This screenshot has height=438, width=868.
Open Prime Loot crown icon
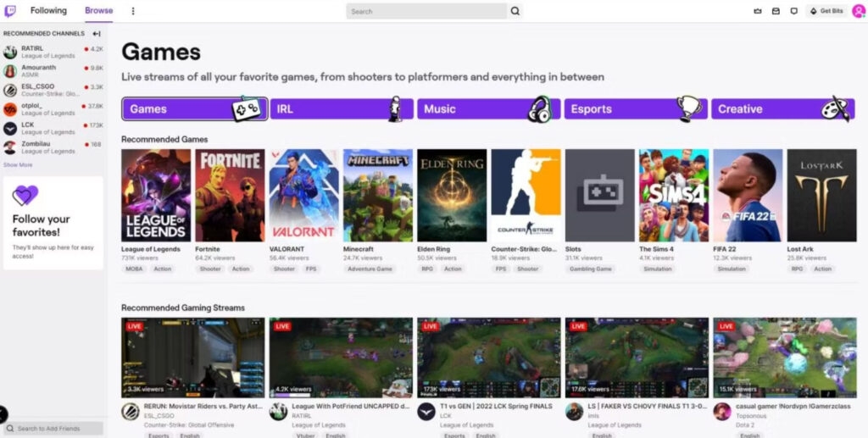[758, 11]
